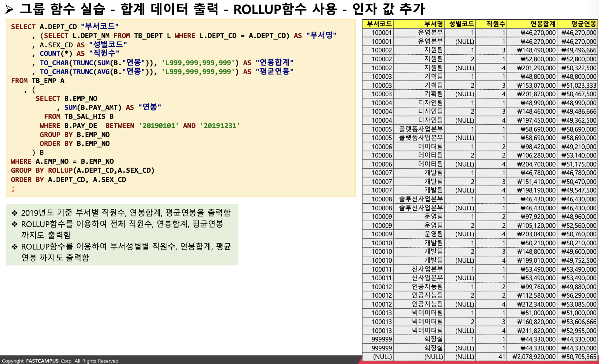Click the bullet mentioning 부서성별별 직원수
599x364 pixels.
tap(121, 252)
